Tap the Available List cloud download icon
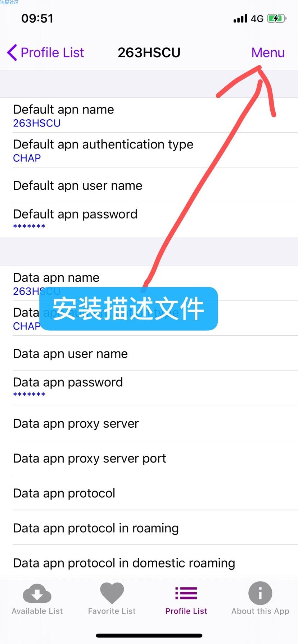This screenshot has height=644, width=298. [37, 593]
